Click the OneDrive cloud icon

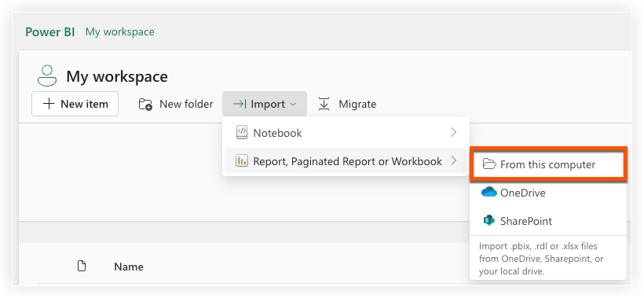pos(489,192)
